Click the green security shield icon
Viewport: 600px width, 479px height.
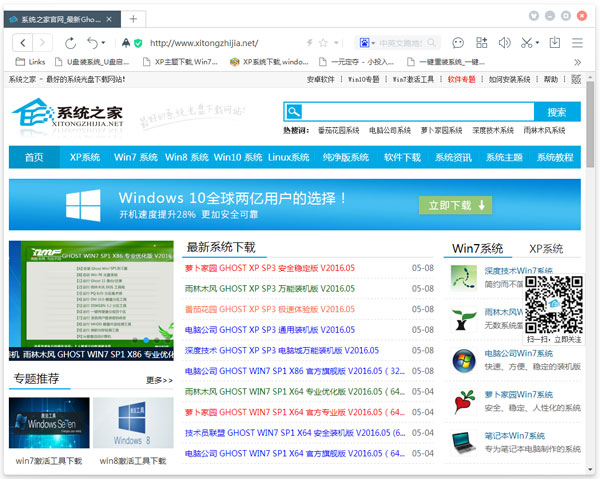(138, 43)
